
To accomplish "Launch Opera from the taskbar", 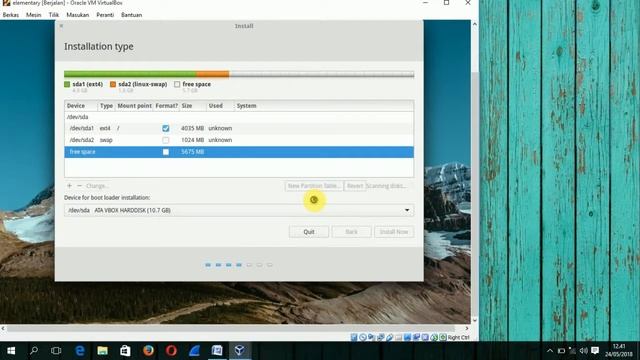I will [171, 351].
